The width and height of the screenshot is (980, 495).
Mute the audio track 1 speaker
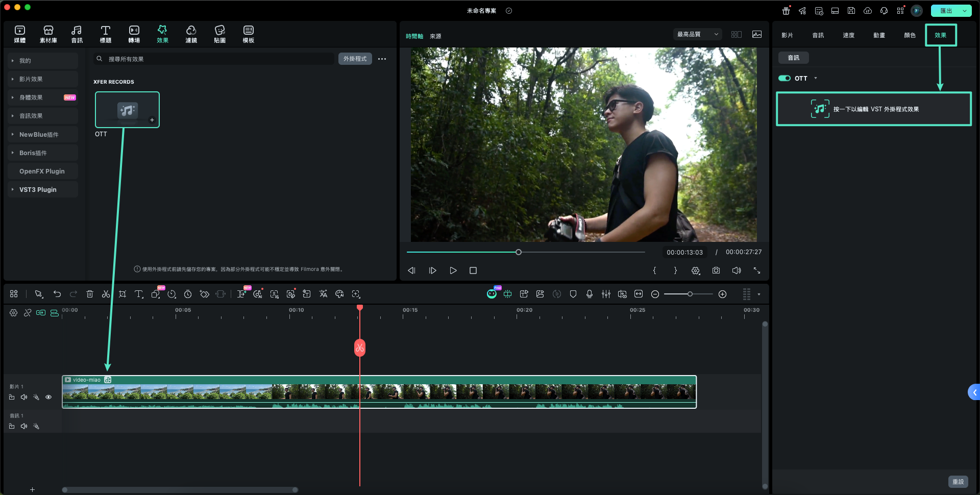point(24,426)
